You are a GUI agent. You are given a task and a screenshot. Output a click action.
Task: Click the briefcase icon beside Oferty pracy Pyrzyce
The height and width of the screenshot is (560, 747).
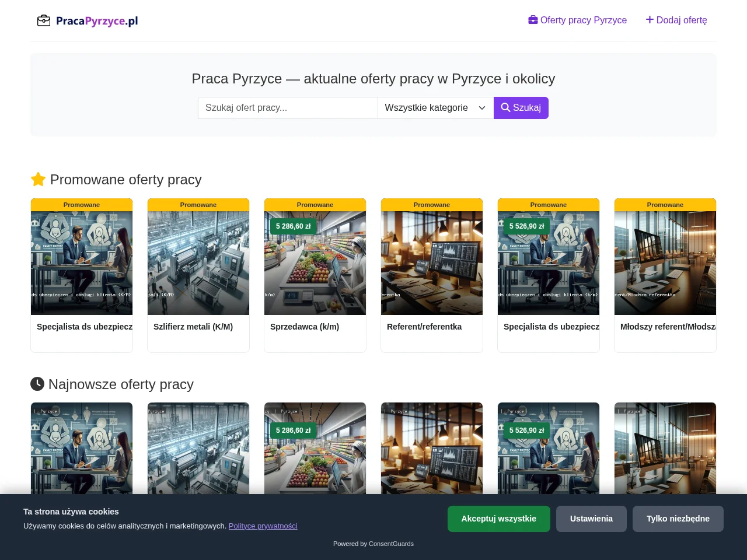tap(533, 20)
